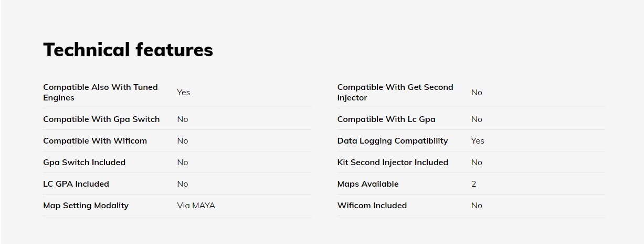Select the No value for Get Second Injector

tap(477, 93)
